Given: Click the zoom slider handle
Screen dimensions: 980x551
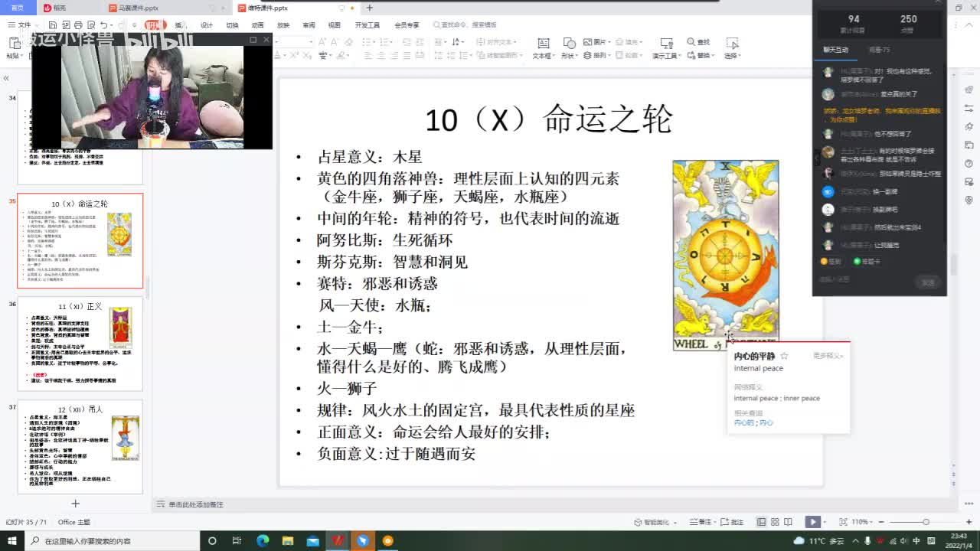Looking at the screenshot, I should 926,522.
